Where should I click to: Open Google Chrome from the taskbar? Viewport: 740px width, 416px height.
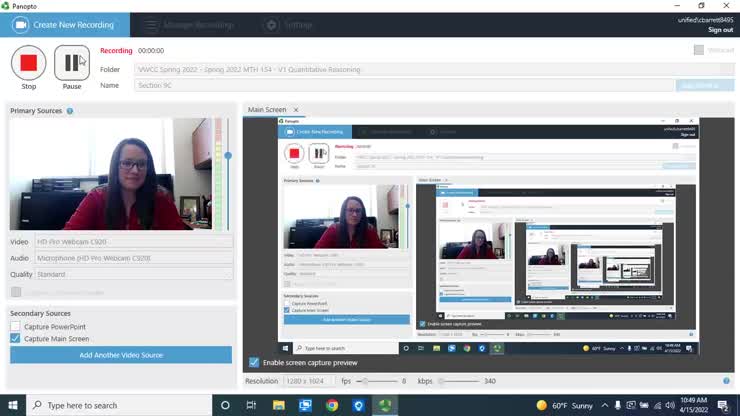pos(331,405)
